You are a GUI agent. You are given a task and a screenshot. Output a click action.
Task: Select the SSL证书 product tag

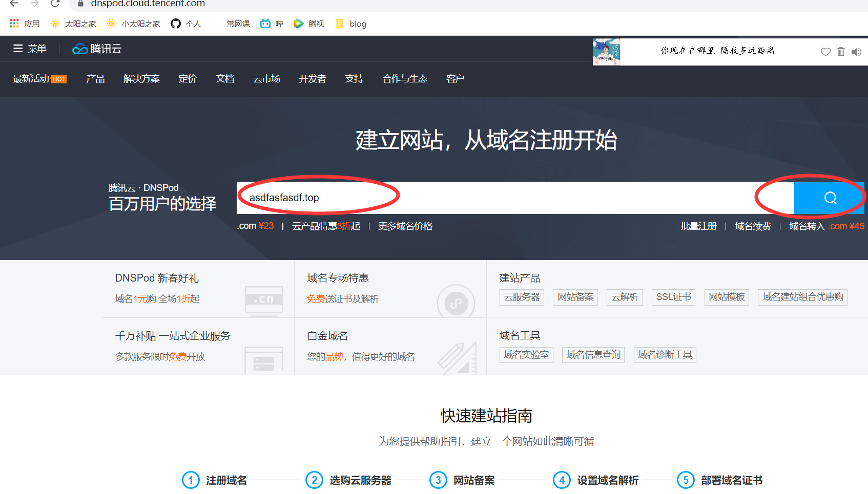(x=673, y=297)
